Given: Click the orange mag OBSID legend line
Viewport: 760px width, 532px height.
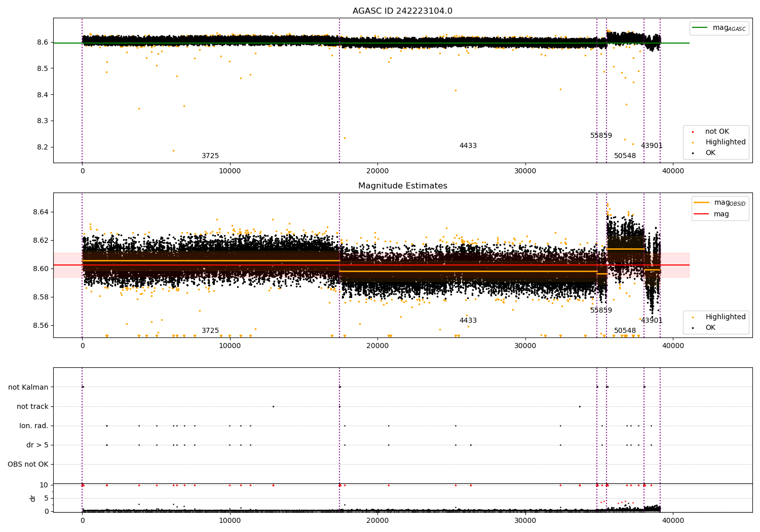Looking at the screenshot, I should 702,203.
